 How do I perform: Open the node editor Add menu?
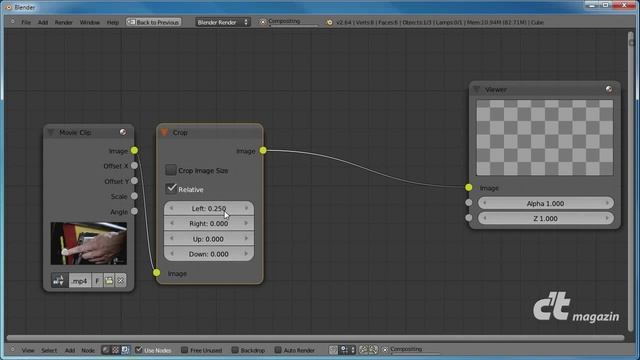point(70,350)
